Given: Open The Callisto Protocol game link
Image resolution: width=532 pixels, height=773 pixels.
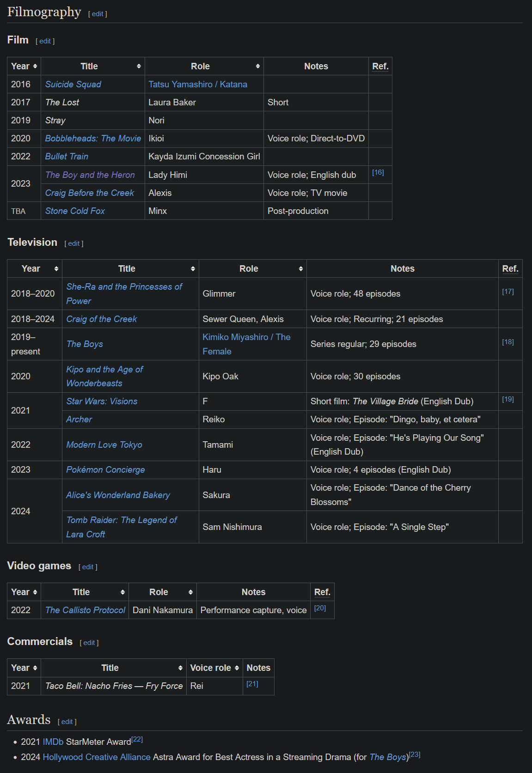Looking at the screenshot, I should pyautogui.click(x=85, y=610).
